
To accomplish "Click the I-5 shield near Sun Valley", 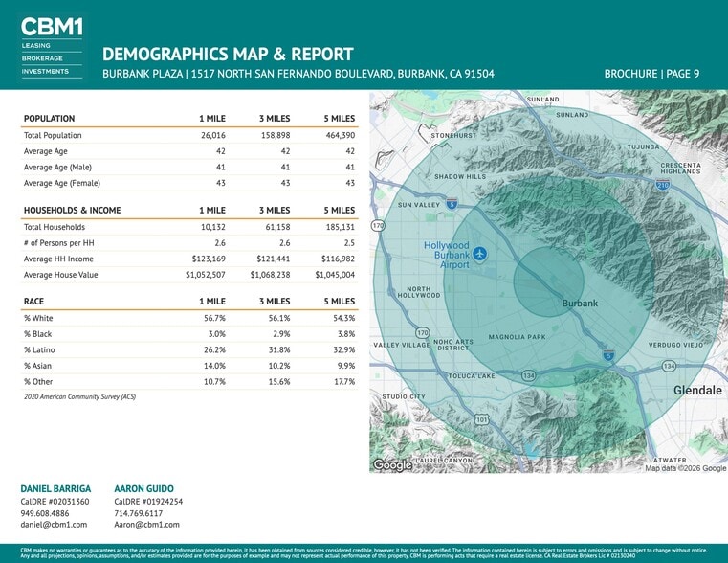I will click(x=452, y=203).
